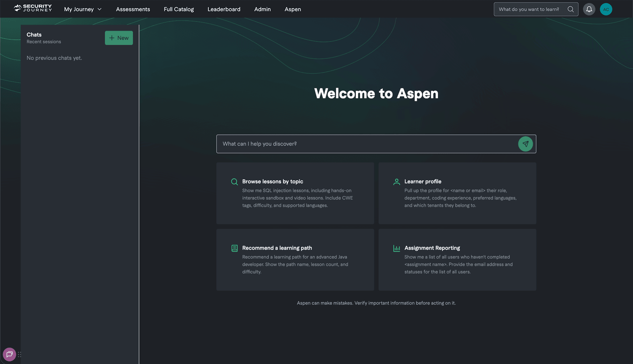The height and width of the screenshot is (364, 633).
Task: Open the Leaderboard page
Action: coord(224,9)
